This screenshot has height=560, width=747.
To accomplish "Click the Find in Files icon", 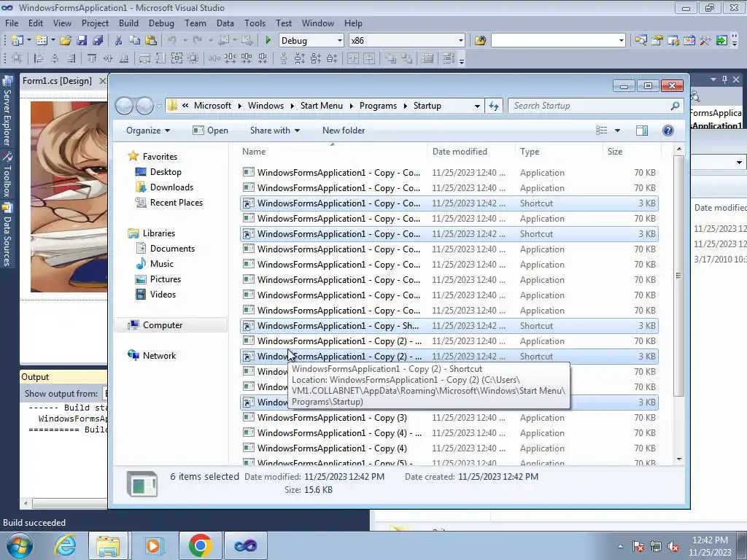I will click(480, 41).
